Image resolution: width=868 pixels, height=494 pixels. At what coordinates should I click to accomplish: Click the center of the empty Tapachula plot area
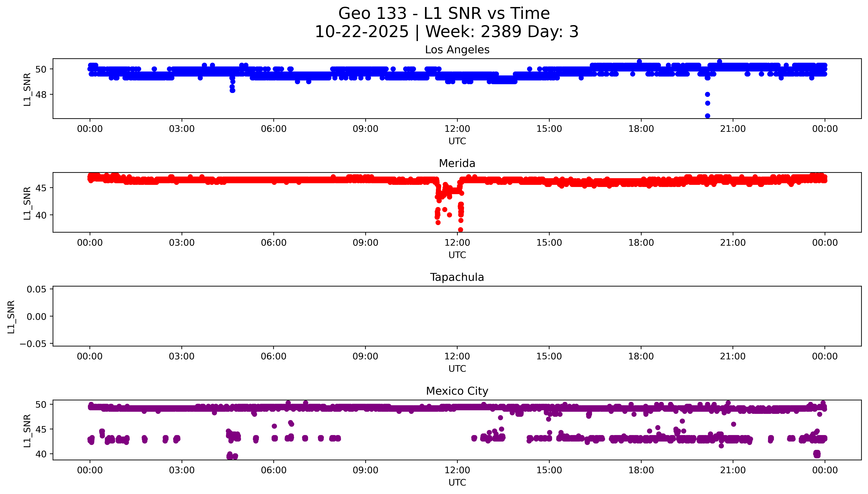pyautogui.click(x=457, y=316)
